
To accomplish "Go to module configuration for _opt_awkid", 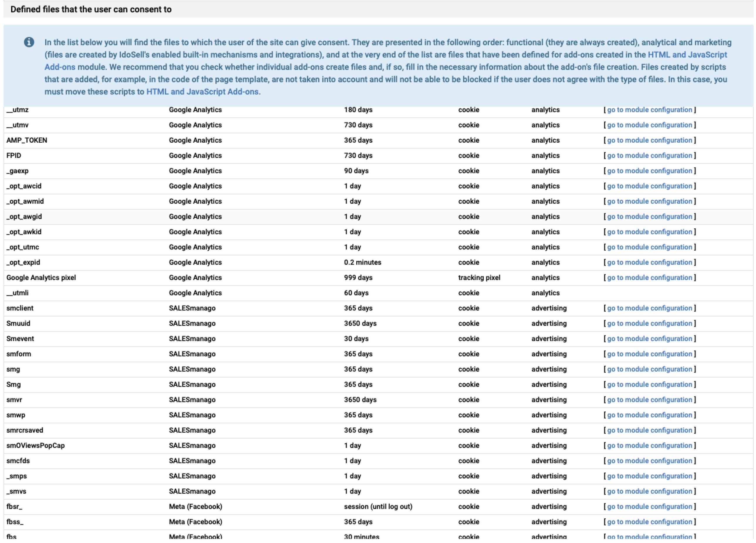I will 649,232.
